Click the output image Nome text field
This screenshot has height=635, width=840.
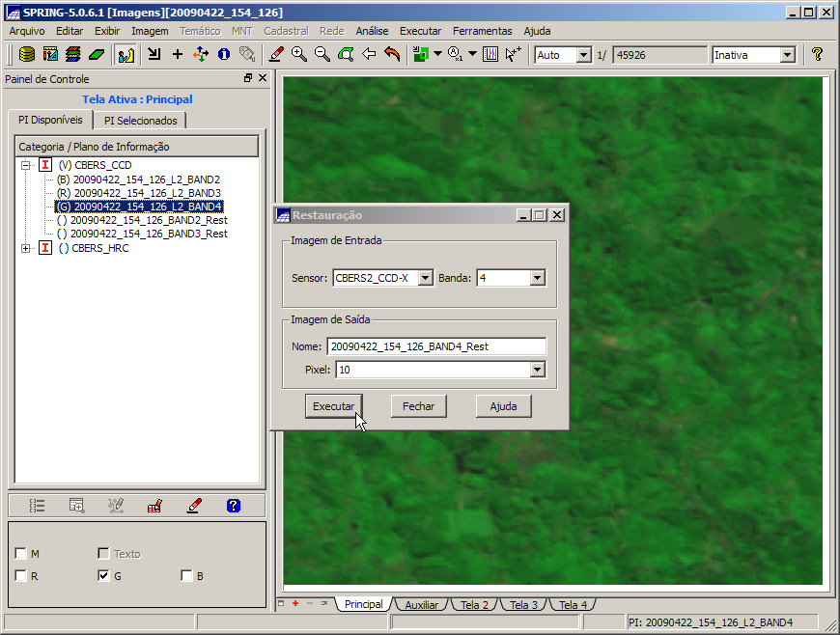point(436,346)
